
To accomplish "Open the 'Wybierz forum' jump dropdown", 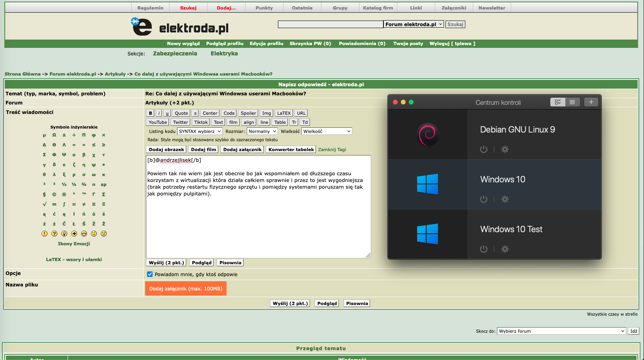I will click(x=562, y=331).
